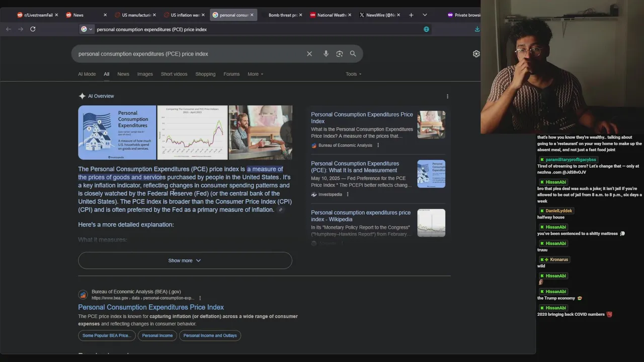Screen dimensions: 644x362
Task: Click chat username Kronarus
Action: click(559, 259)
